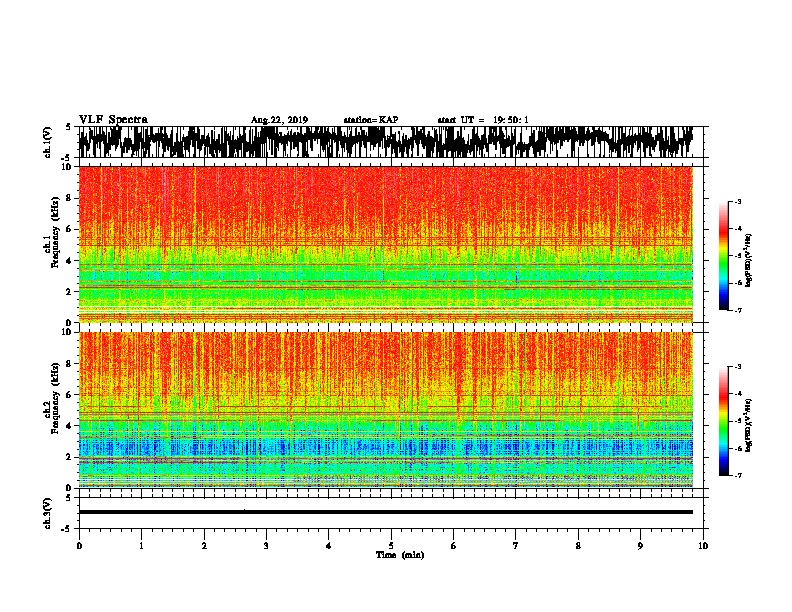Viewport: 792px width, 612px height.
Task: Click time axis tick label '9'
Action: [x=640, y=545]
